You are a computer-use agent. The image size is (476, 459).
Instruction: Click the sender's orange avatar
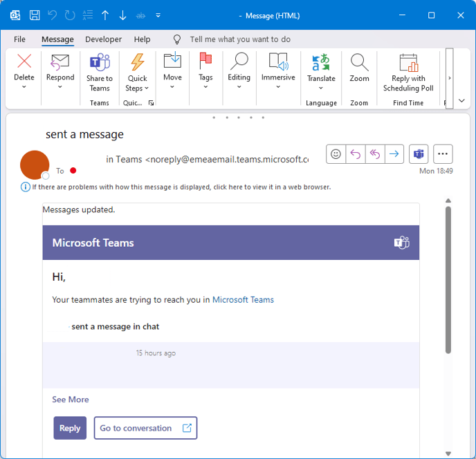[x=35, y=165]
